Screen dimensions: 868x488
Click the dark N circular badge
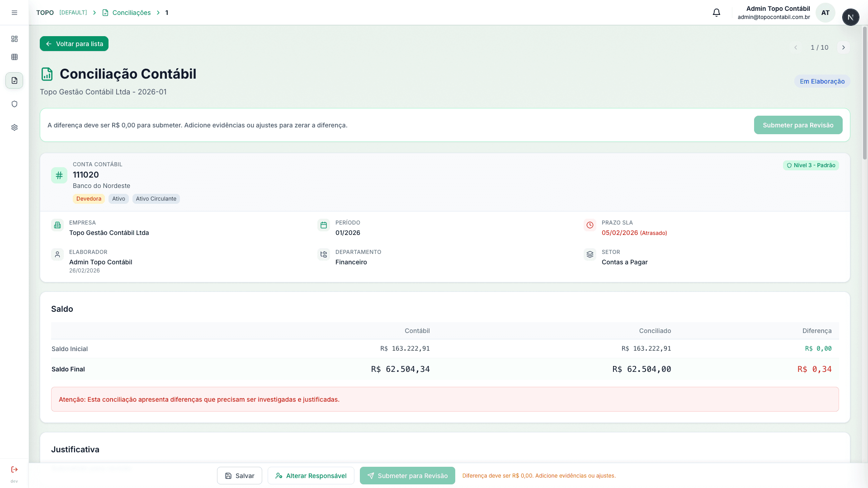(850, 17)
